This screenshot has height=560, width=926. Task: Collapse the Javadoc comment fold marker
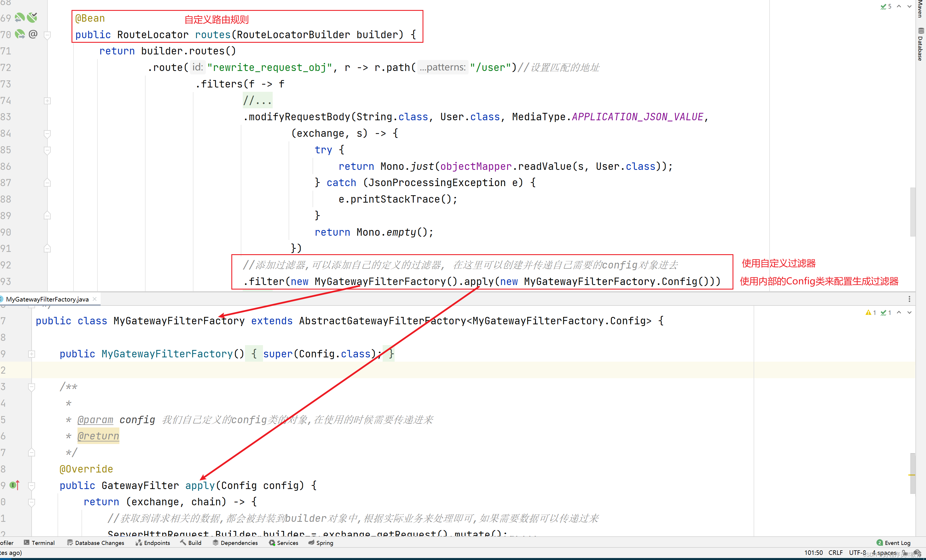pos(32,387)
